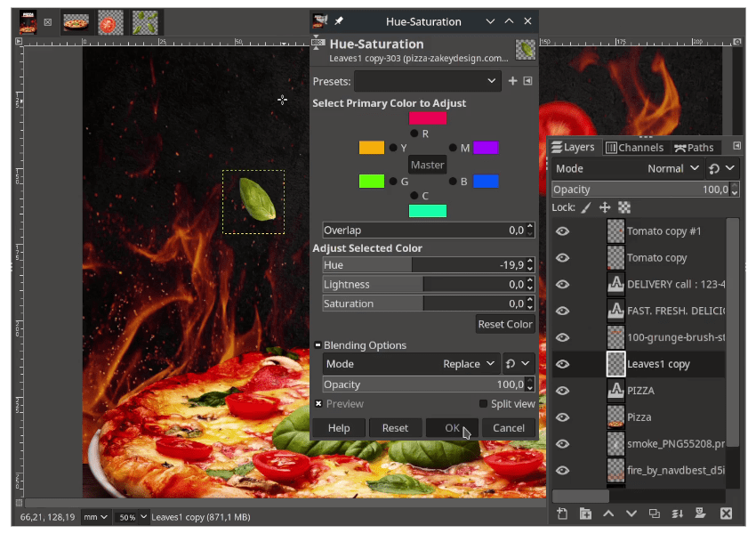Enable the Split view checkbox
This screenshot has height=534, width=756.
483,404
